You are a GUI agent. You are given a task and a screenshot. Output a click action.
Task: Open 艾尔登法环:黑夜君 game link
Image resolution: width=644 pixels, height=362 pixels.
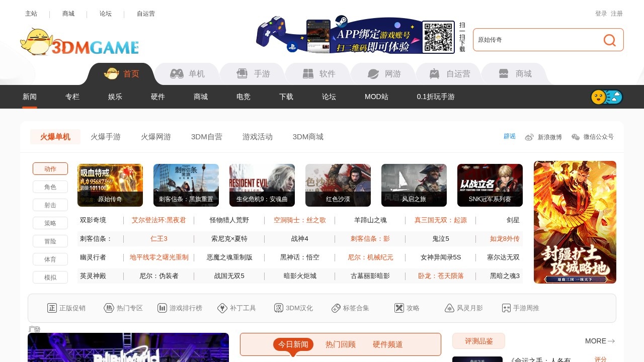(x=159, y=220)
